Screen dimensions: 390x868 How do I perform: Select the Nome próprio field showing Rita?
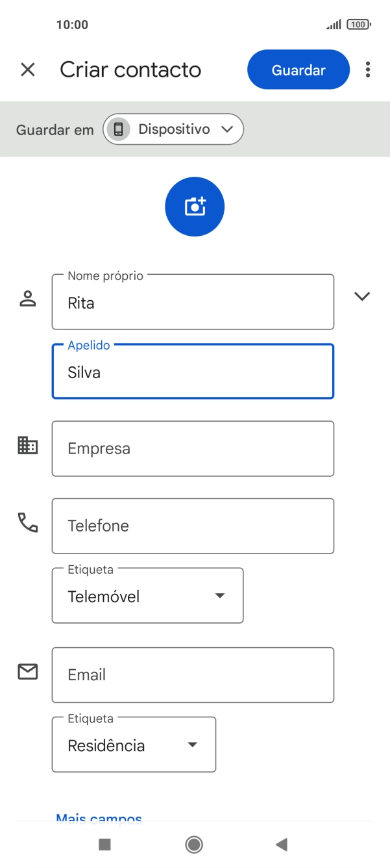pos(193,302)
